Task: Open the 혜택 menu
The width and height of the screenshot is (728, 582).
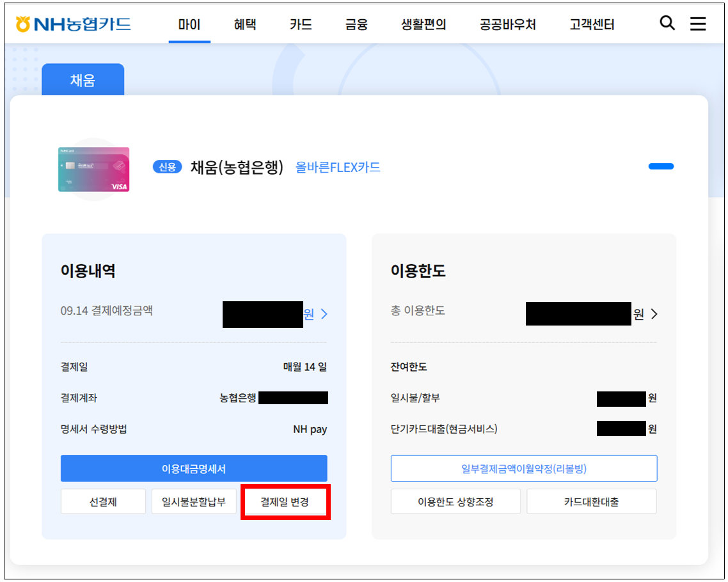Action: coord(245,25)
